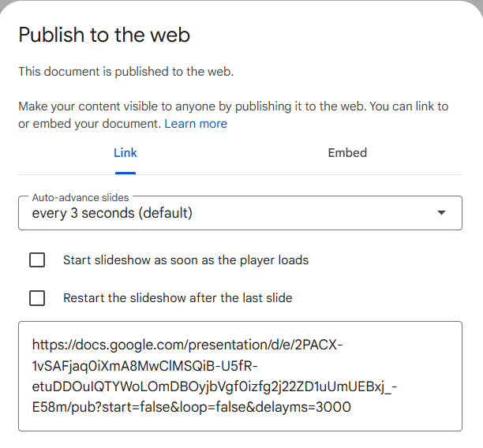Select the Link tab

coord(125,153)
